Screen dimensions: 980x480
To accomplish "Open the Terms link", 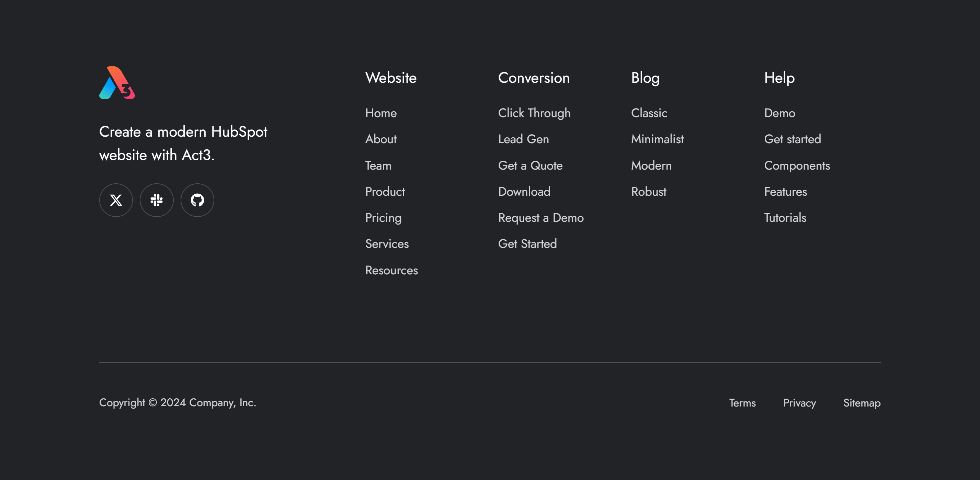I will pos(742,403).
